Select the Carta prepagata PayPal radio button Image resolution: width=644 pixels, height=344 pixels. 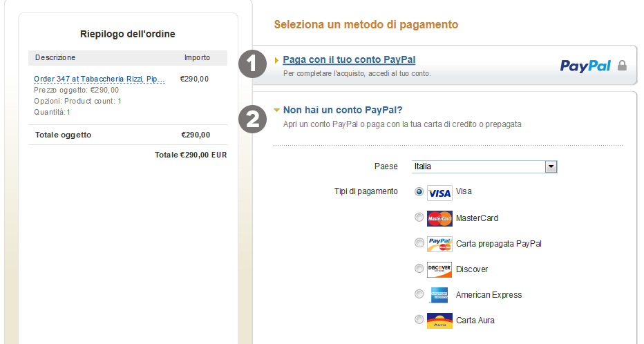(x=419, y=243)
